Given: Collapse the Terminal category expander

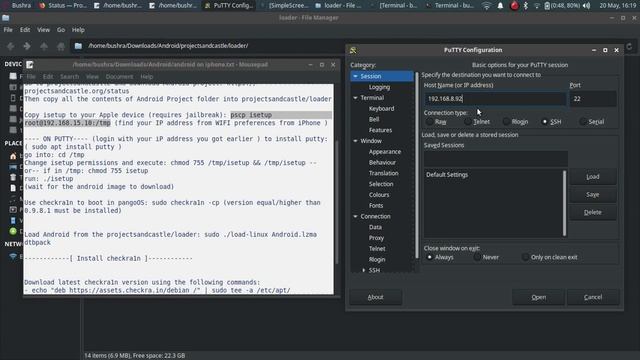Looking at the screenshot, I should (355, 98).
